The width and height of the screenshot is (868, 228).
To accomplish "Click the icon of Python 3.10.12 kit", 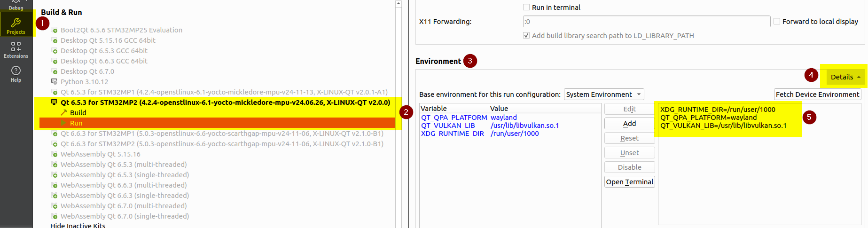I will tap(54, 82).
